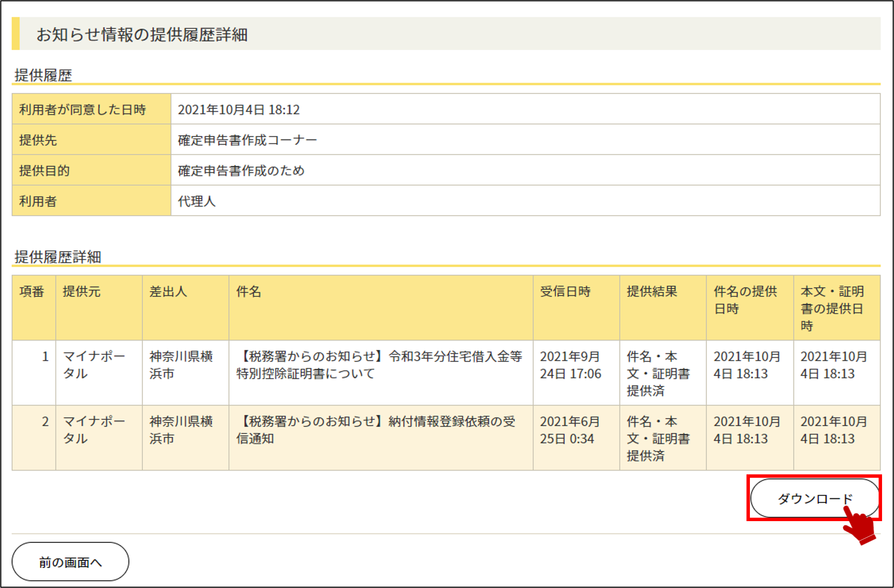Click row 2 マイナポータル source cell
The height and width of the screenshot is (588, 894).
click(x=99, y=438)
